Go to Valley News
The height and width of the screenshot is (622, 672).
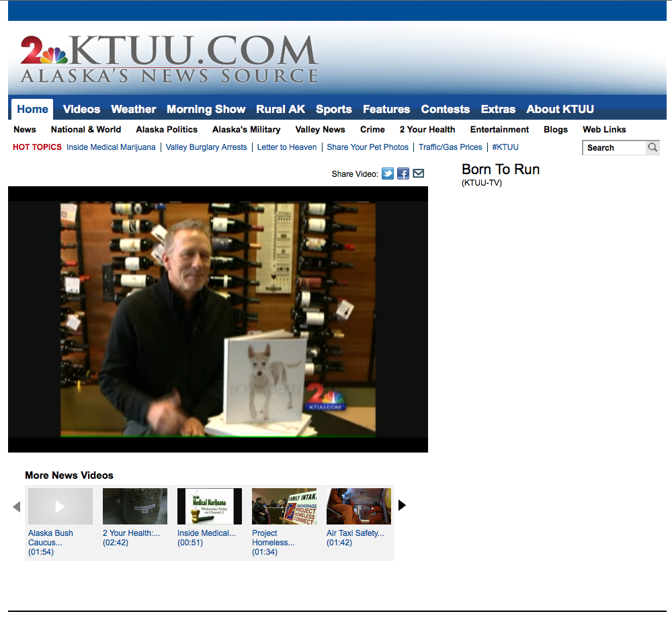(x=320, y=130)
